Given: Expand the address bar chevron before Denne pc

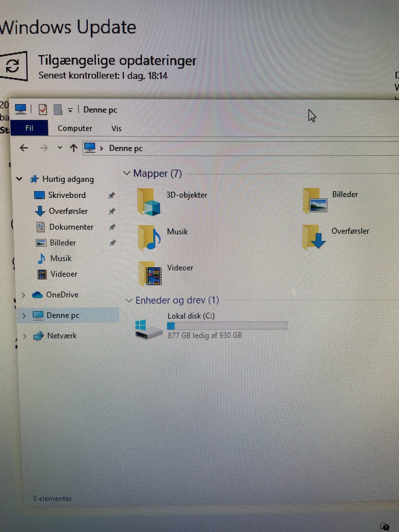Looking at the screenshot, I should click(x=101, y=148).
